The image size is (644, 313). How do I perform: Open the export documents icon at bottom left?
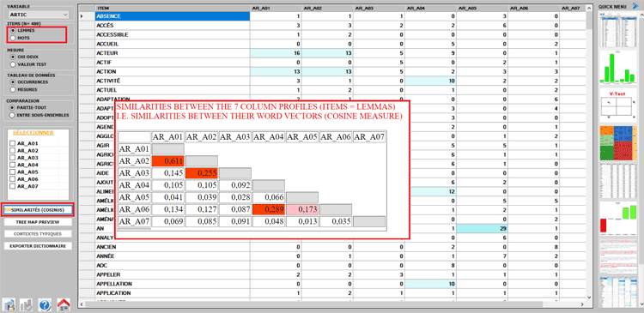pyautogui.click(x=9, y=304)
